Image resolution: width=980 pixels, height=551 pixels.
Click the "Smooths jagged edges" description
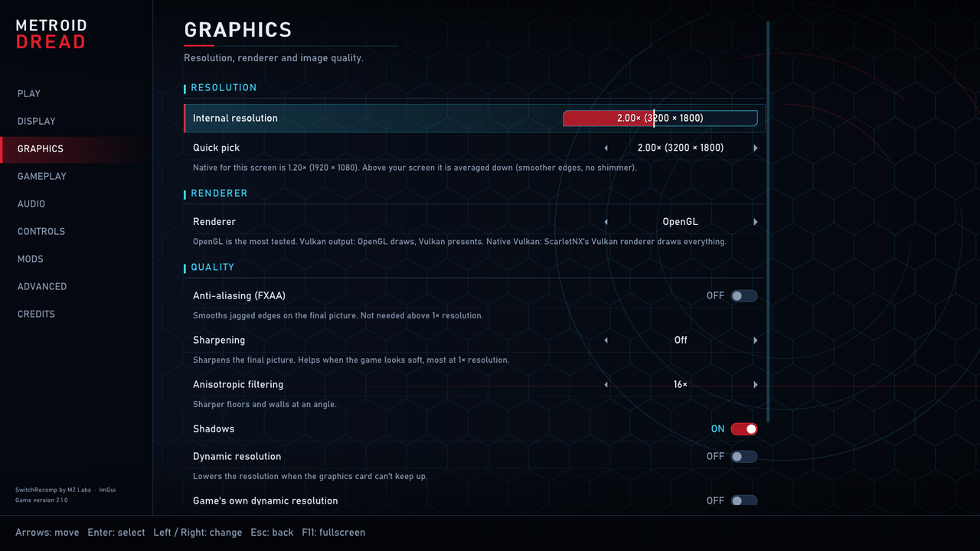(338, 316)
